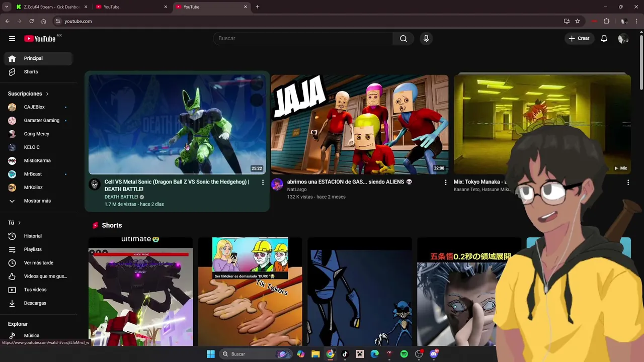
Task: Switch to Kick Dashboard browser tab
Action: tap(50, 7)
